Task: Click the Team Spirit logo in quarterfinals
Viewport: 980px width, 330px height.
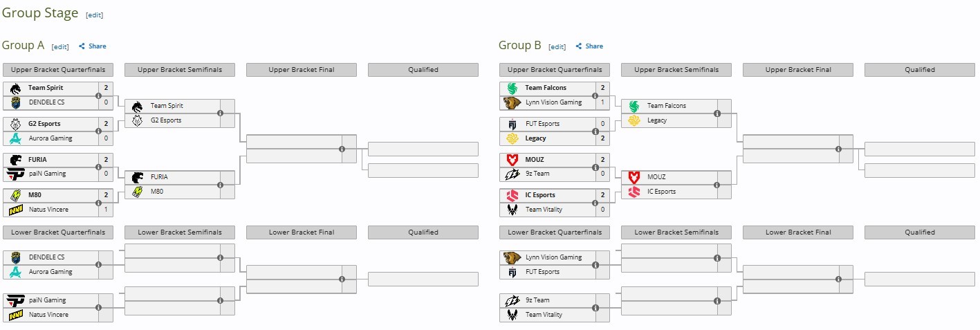Action: 15,88
